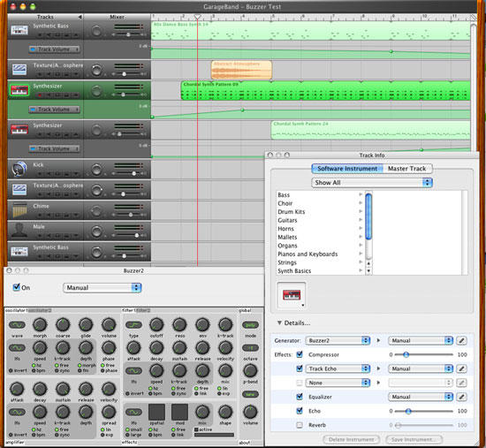Open the Manual preset dropdown in Buzzer2 window
The image size is (486, 448).
point(103,288)
